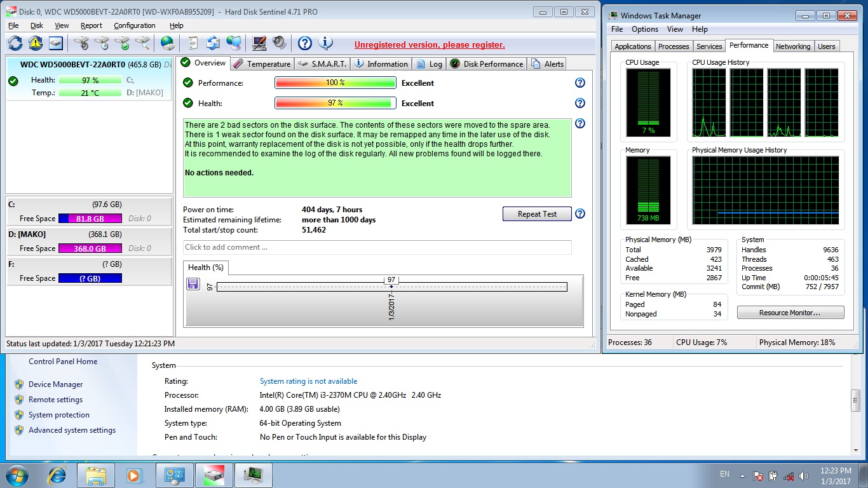Viewport: 868px width, 488px height.
Task: Open the Configuration menu
Action: point(134,25)
